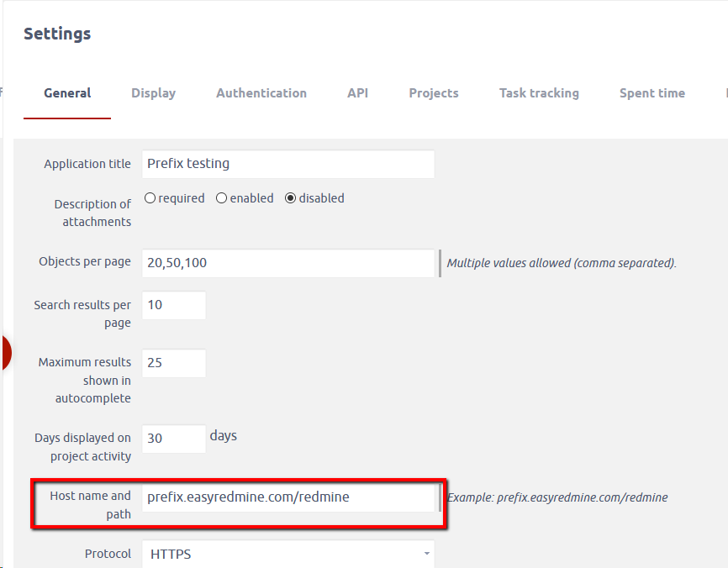Click the Application title text field
This screenshot has height=568, width=728.
click(288, 164)
